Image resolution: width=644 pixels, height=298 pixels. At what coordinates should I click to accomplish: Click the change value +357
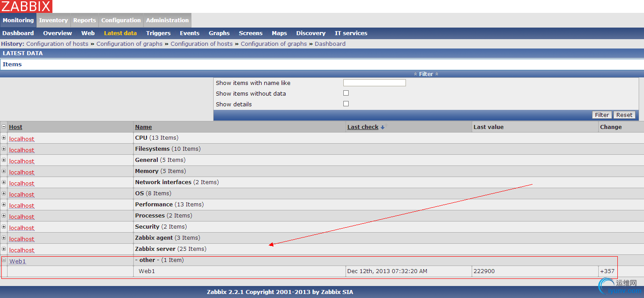607,271
